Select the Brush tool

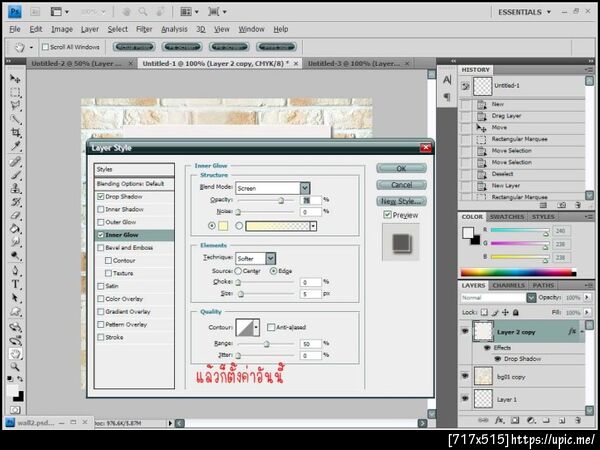pyautogui.click(x=15, y=175)
